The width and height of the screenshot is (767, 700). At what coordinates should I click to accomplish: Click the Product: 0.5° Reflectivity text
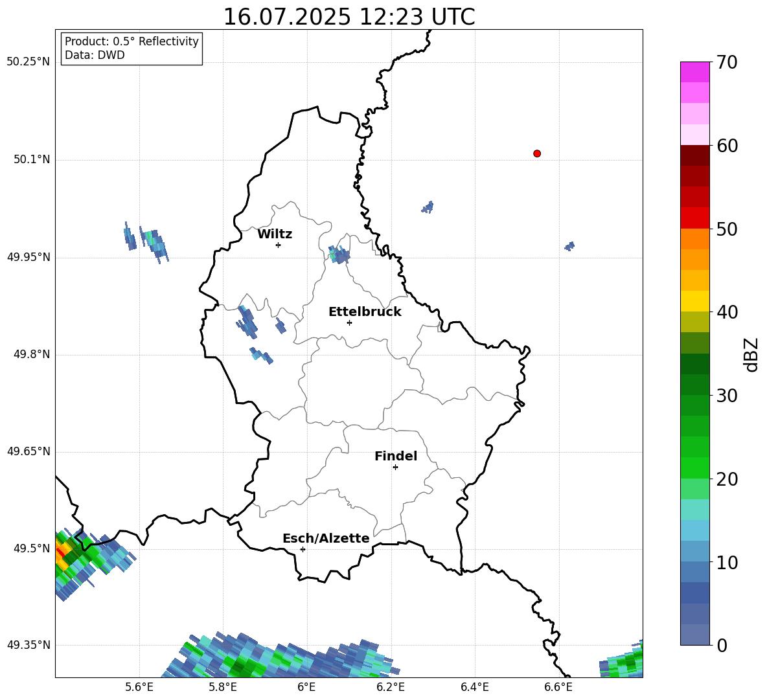(132, 41)
